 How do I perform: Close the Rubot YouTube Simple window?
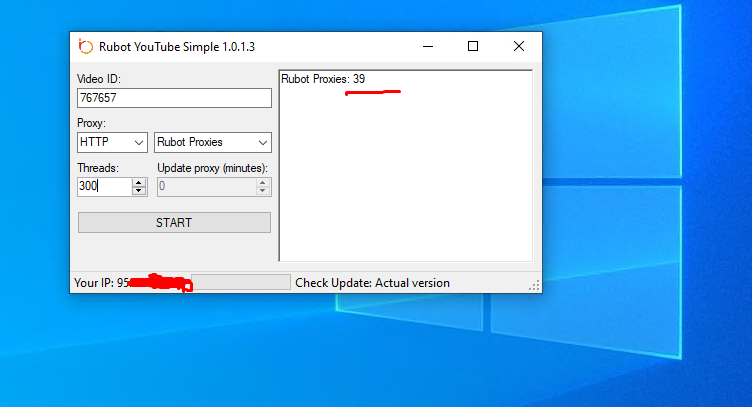pyautogui.click(x=518, y=46)
